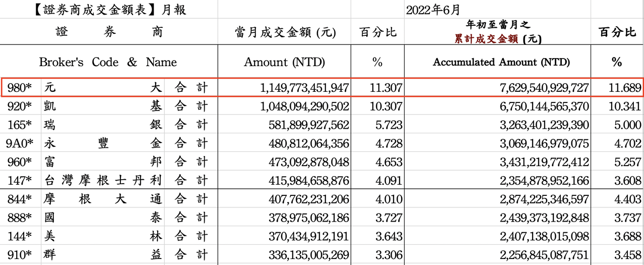Select the percentage 3.643
Screen dimensions: 644x265
click(x=389, y=237)
